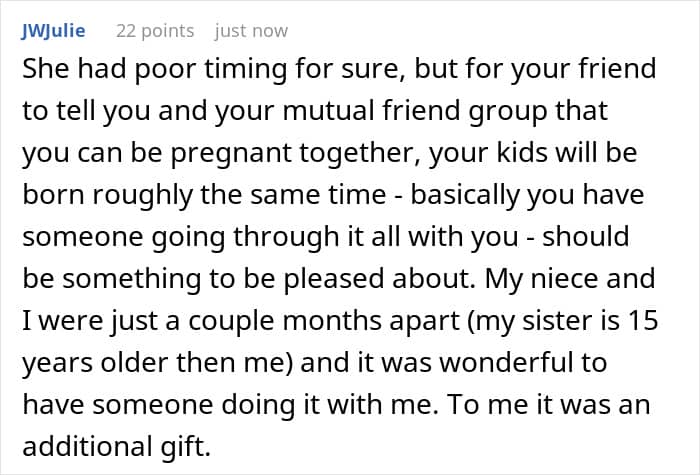Click the phrase 'My niece and'
The image size is (700, 475).
pos(570,279)
